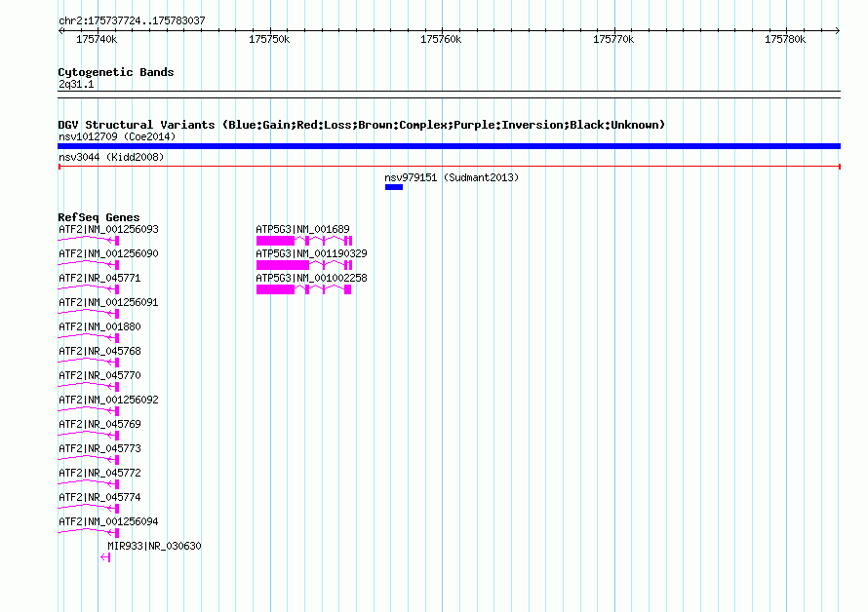Viewport: 868px width, 612px height.
Task: Select the ATF2|NR_045769 label text
Action: (99, 424)
